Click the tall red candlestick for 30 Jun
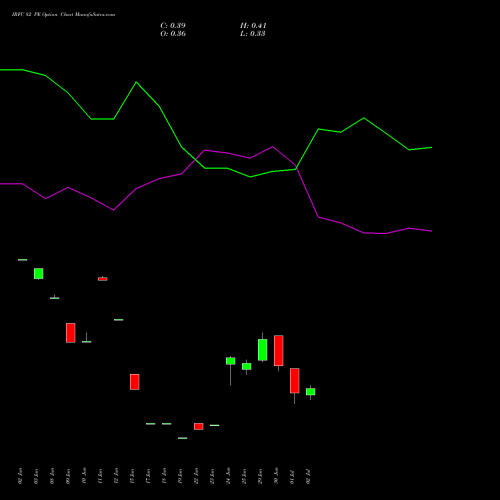The width and height of the screenshot is (500, 500). [279, 350]
